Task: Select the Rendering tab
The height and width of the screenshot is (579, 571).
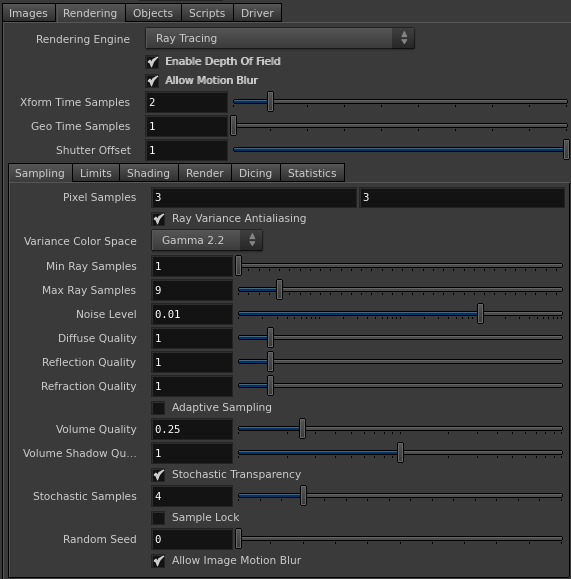Action: 90,13
